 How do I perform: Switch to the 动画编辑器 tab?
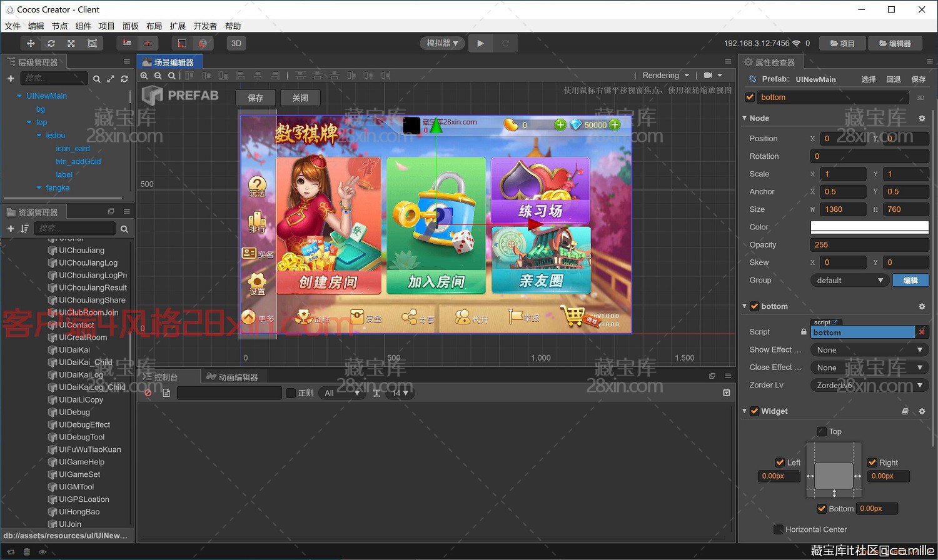pos(233,377)
